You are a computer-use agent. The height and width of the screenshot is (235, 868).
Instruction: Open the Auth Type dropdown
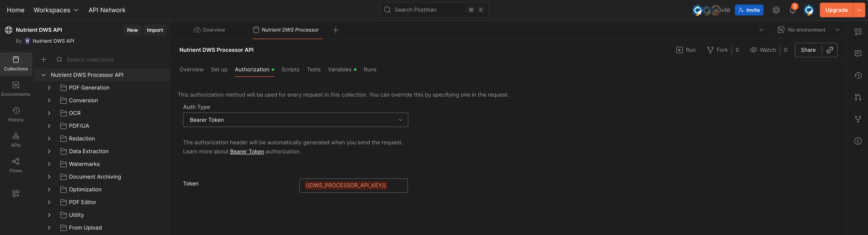click(295, 120)
